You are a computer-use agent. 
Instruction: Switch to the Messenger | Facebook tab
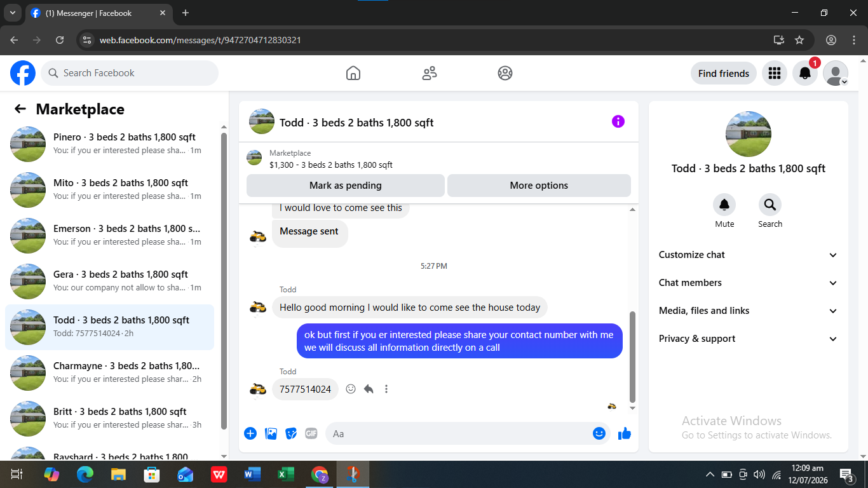click(98, 13)
